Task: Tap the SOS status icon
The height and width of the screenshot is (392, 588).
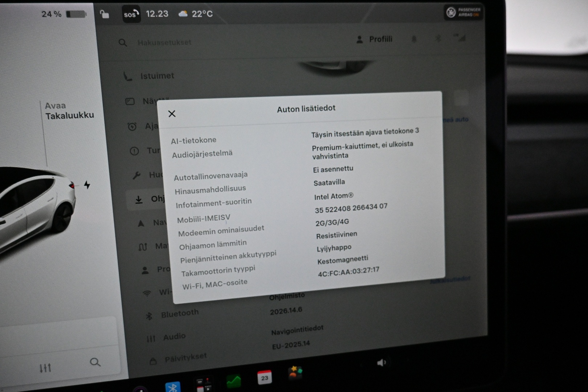Action: [x=131, y=14]
